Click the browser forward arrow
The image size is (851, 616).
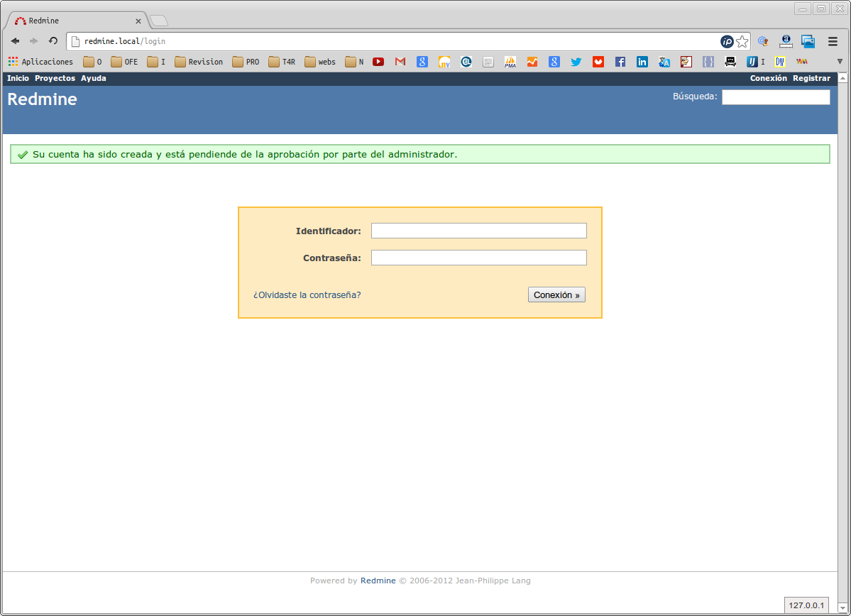tap(33, 41)
